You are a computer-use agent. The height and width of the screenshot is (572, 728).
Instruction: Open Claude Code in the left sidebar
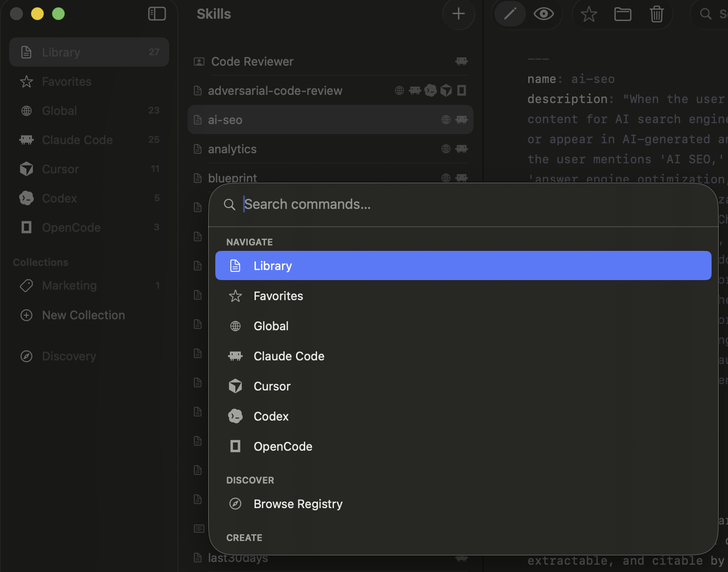click(x=89, y=140)
